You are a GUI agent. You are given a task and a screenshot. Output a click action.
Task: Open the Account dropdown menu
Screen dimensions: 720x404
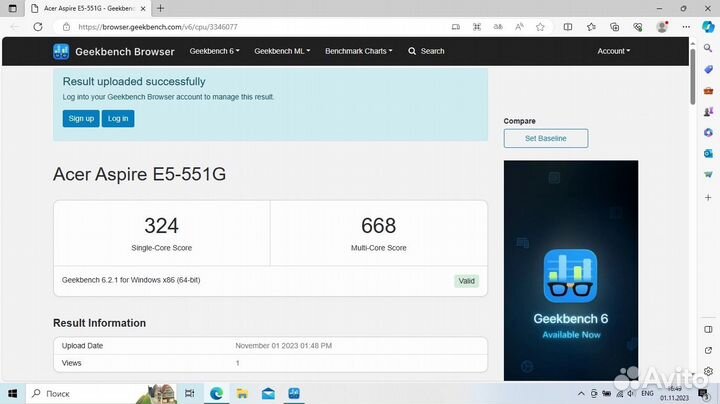[613, 51]
